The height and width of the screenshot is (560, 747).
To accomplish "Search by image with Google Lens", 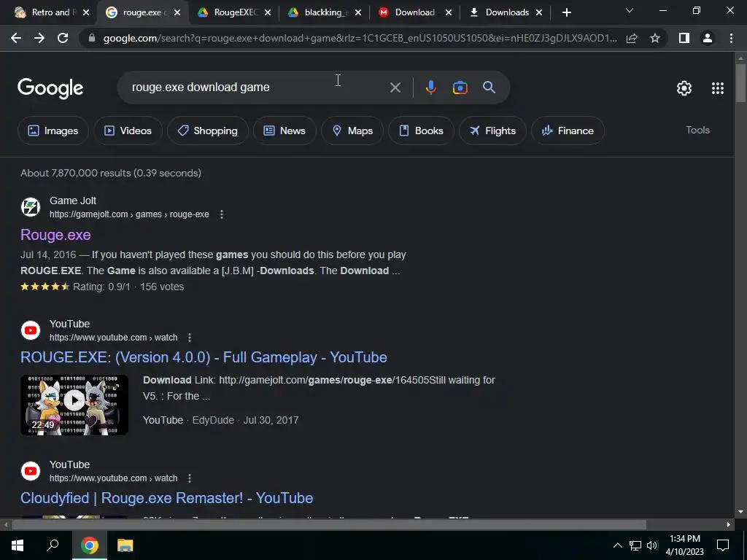I will point(460,87).
